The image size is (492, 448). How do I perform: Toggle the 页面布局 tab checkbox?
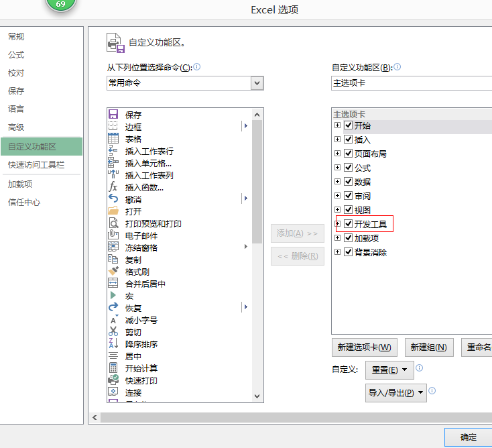[348, 153]
